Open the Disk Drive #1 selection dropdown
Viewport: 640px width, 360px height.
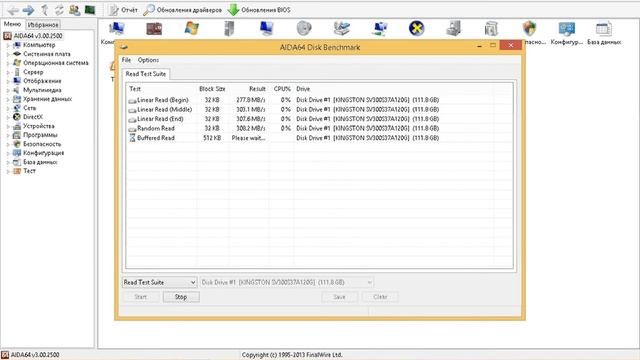coord(287,282)
